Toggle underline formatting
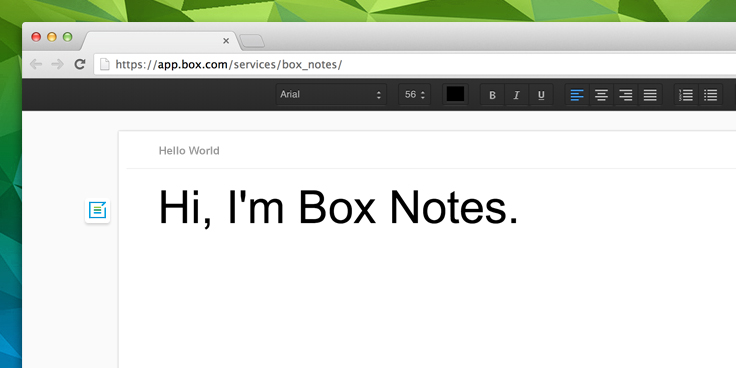Screen dimensions: 736x368 click(541, 95)
